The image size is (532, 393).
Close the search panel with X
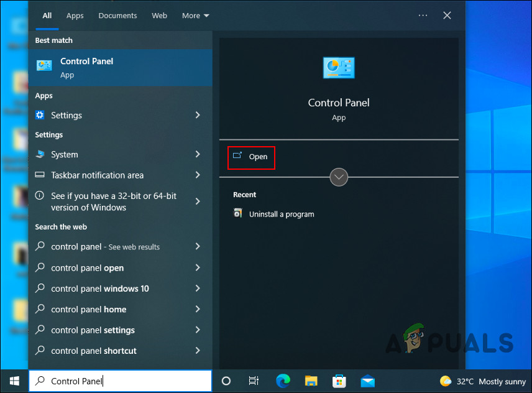coord(447,16)
